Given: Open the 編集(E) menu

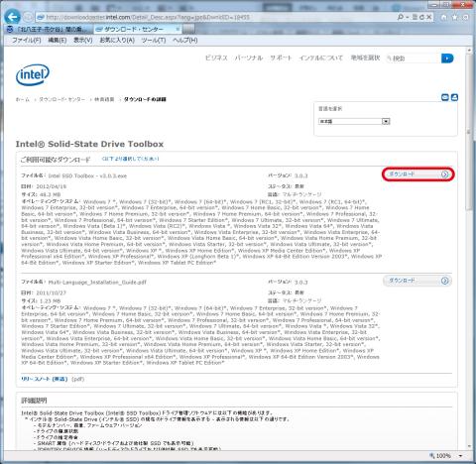Looking at the screenshot, I should (x=58, y=40).
